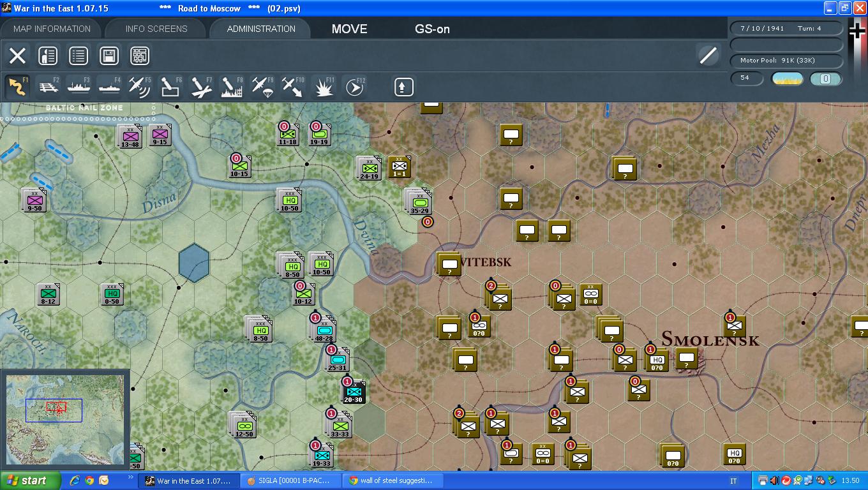The image size is (868, 490).
Task: Select the F2 rail movement mode
Action: pyautogui.click(x=48, y=86)
